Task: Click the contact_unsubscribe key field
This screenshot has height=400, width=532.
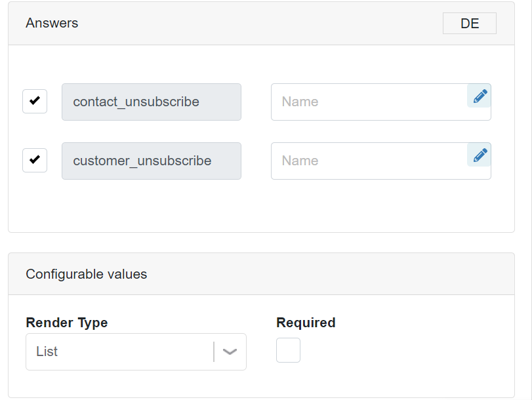Action: (x=152, y=102)
